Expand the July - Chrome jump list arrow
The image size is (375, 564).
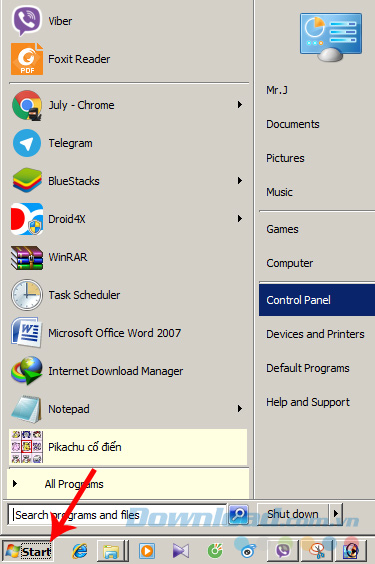click(239, 105)
